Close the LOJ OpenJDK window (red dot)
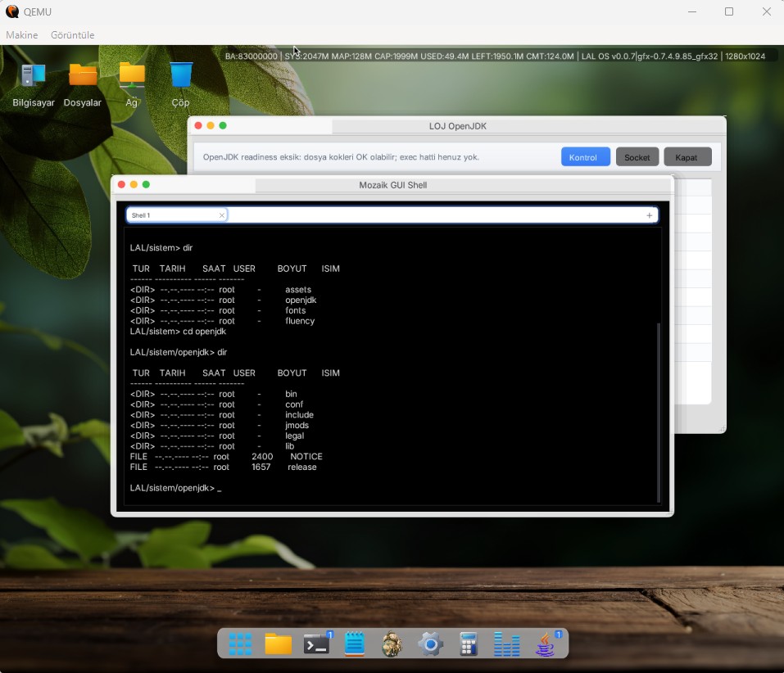 198,125
